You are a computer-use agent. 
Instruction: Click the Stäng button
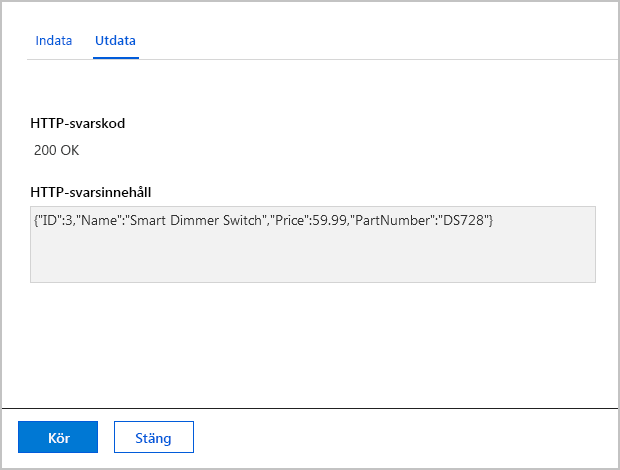(x=153, y=437)
